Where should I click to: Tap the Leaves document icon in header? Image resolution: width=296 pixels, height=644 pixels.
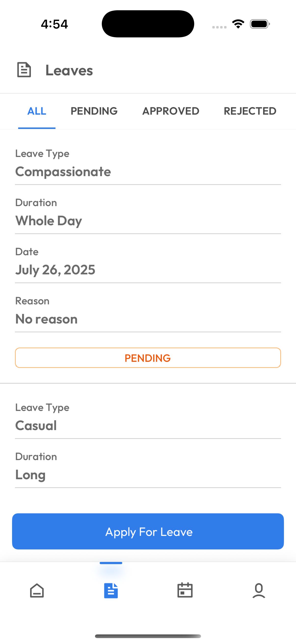point(24,70)
